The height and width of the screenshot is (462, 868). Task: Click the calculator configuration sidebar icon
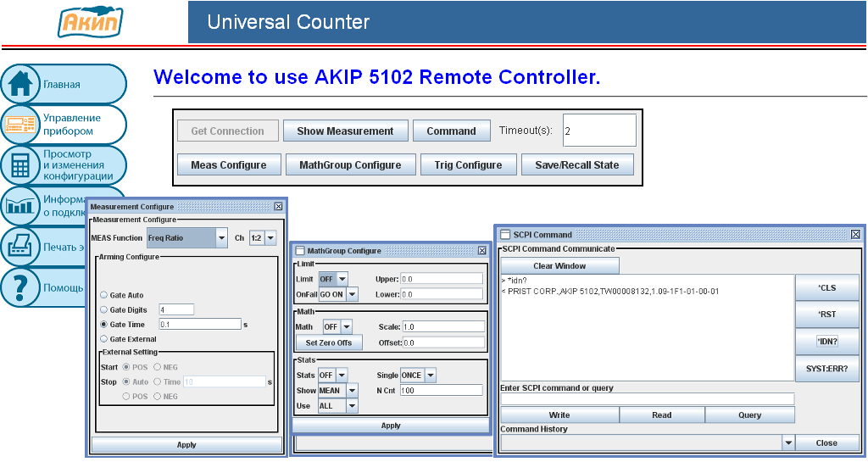coord(20,165)
